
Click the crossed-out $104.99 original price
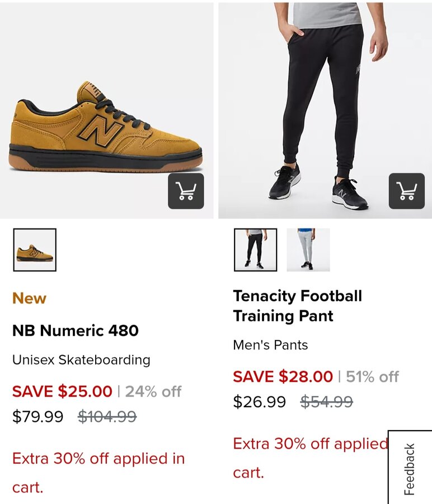(x=107, y=417)
